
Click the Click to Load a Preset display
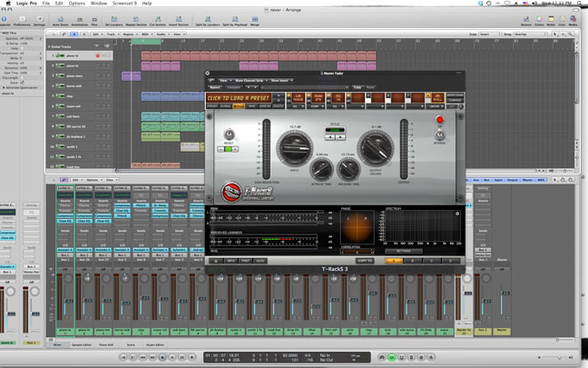[x=239, y=98]
